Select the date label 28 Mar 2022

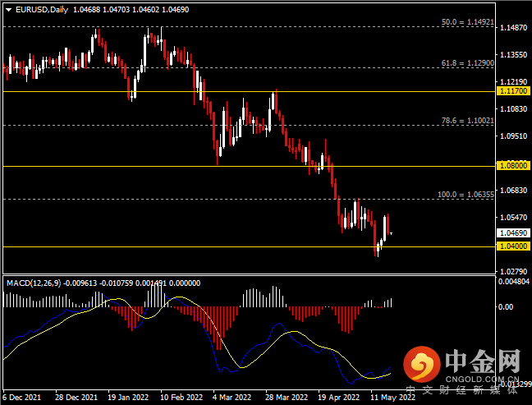287,397
